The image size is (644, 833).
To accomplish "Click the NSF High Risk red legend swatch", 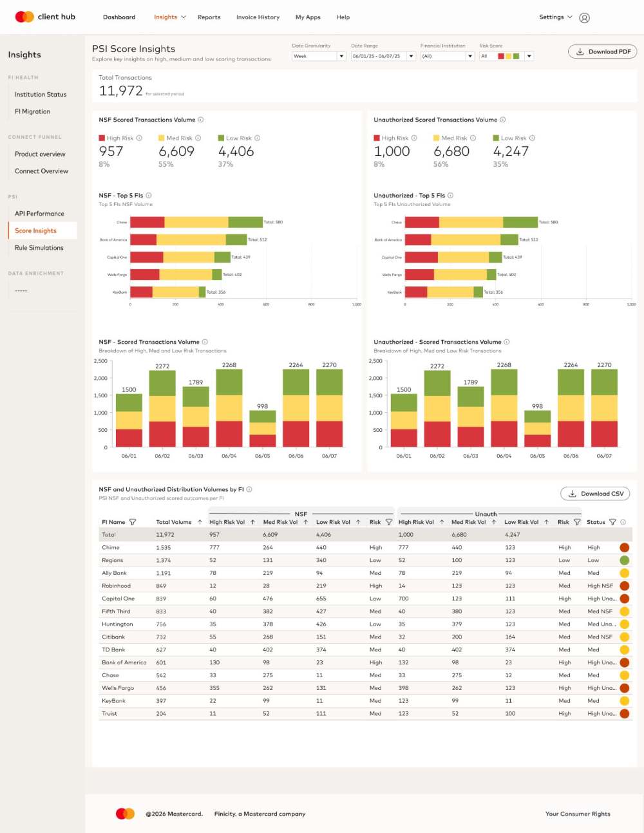I will (x=102, y=138).
